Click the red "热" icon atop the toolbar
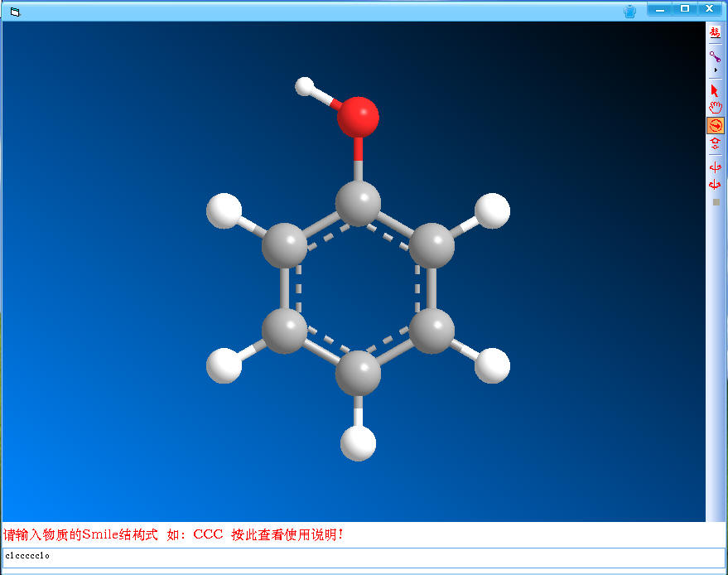The height and width of the screenshot is (575, 728). 716,32
